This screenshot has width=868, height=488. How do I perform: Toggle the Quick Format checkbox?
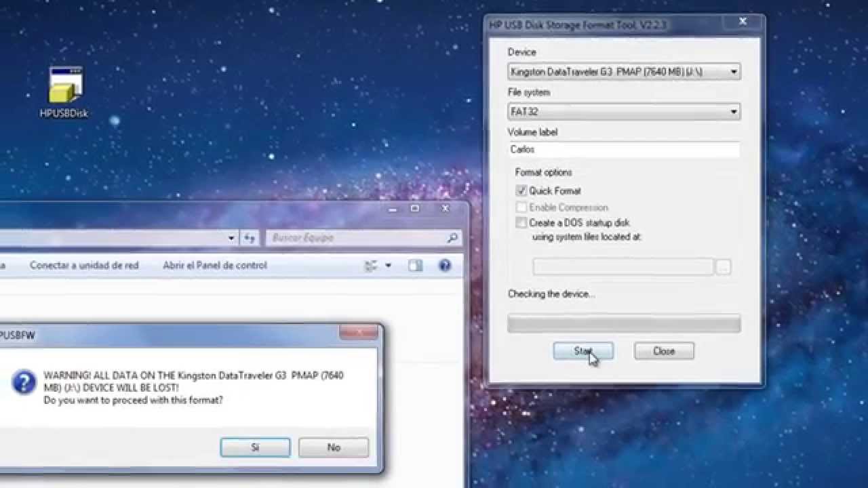[521, 191]
